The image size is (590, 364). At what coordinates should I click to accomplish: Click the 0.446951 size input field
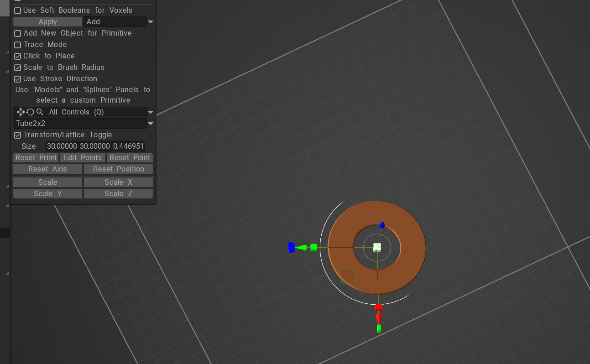[128, 146]
